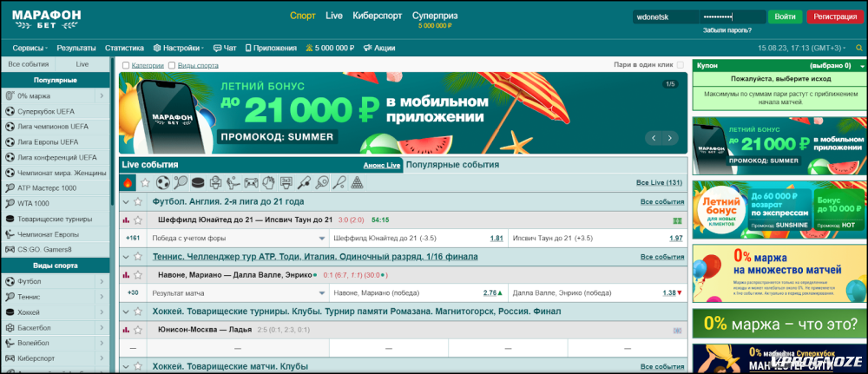Image resolution: width=868 pixels, height=374 pixels.
Task: Filter live events by cricket bat icon
Action: (305, 182)
